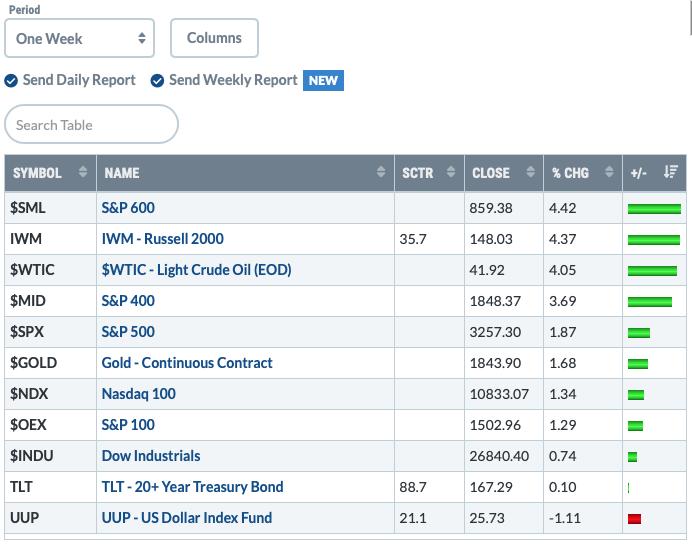Click the NEW badge beside Weekly Report
Image resolution: width=692 pixels, height=544 pixels.
(323, 81)
